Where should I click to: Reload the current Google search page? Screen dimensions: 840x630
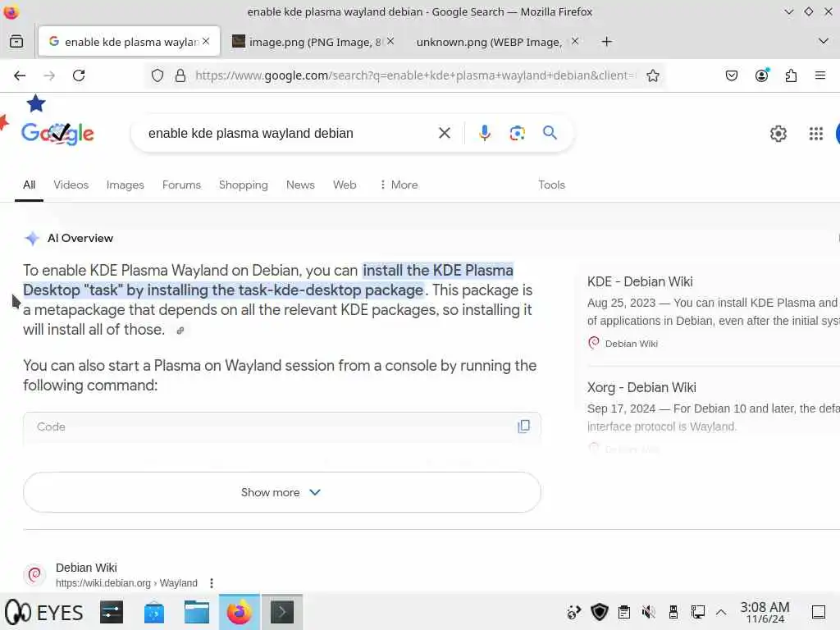pyautogui.click(x=79, y=75)
